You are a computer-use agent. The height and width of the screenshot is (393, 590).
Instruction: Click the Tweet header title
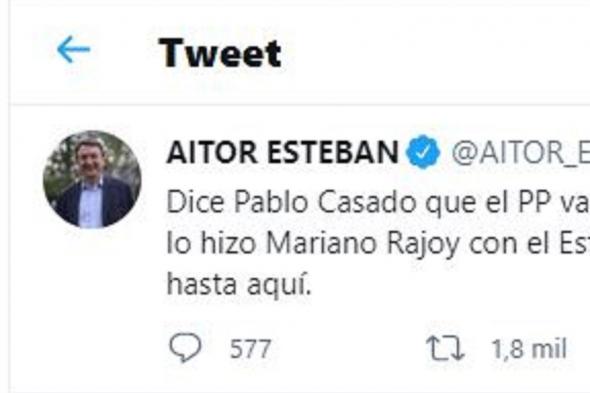pyautogui.click(x=220, y=53)
